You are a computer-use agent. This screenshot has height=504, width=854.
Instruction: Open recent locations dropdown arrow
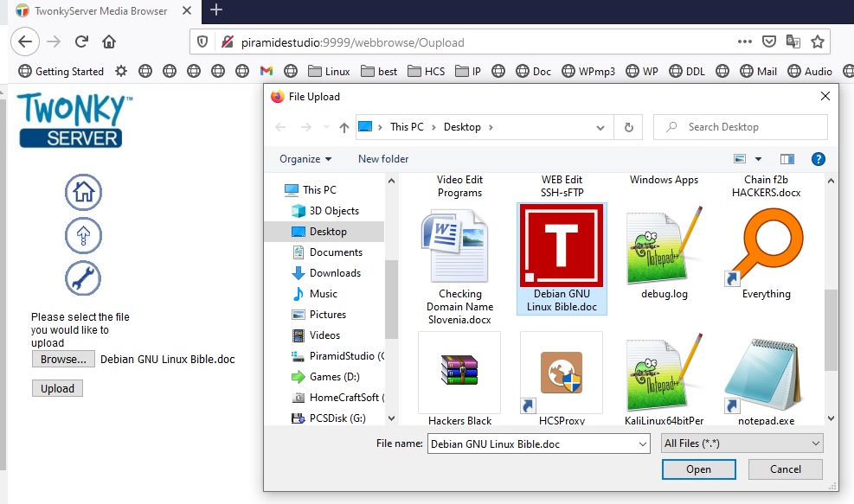point(326,127)
